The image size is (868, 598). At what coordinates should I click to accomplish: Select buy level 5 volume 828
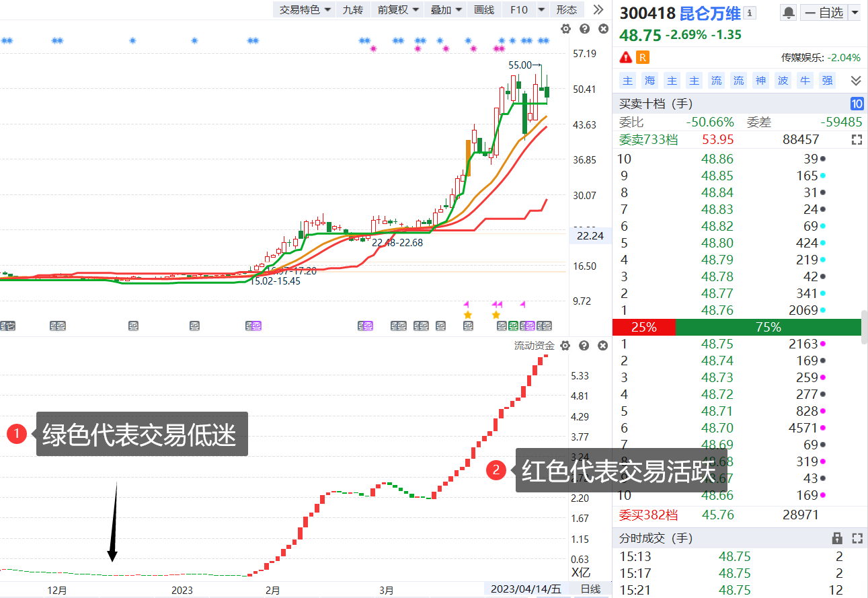[x=807, y=411]
